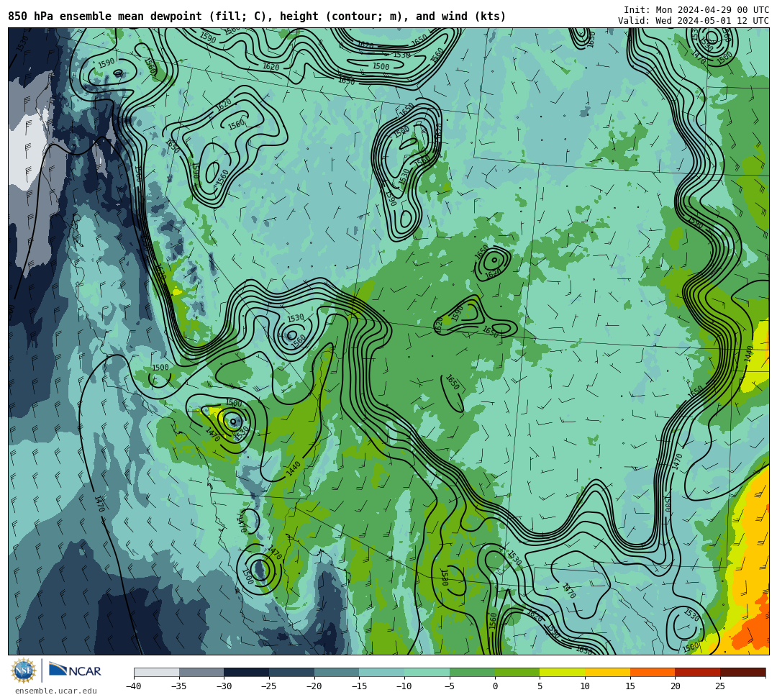Image resolution: width=777 pixels, height=700 pixels.
Task: Click the colorbar tick label reading 25
Action: coord(720,686)
